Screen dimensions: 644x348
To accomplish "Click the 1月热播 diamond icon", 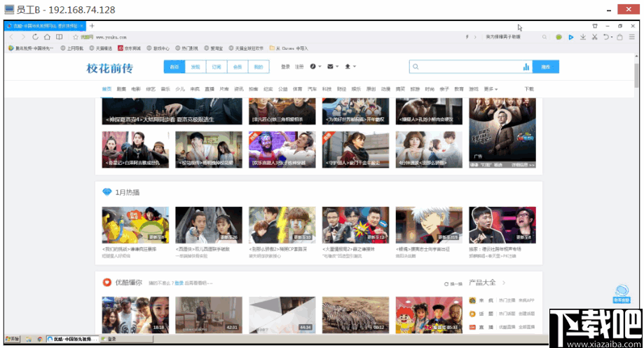I will [107, 192].
